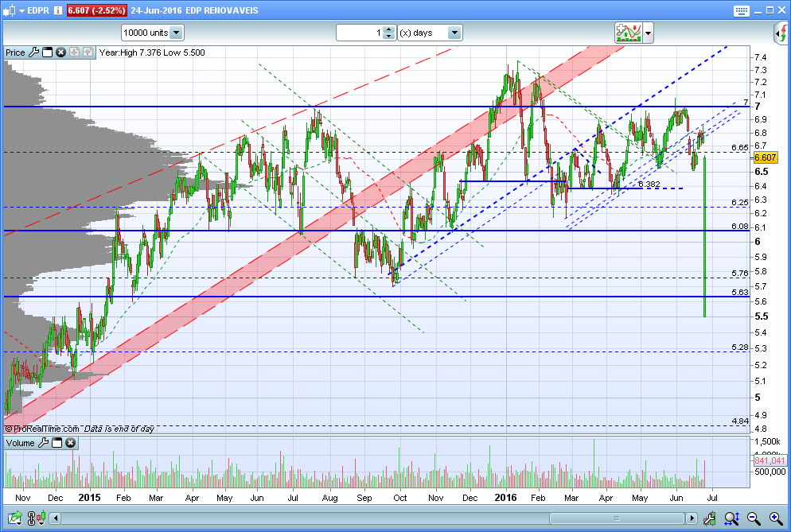Open chart export/share icon at bottom left
This screenshot has width=791, height=532.
pos(14,518)
